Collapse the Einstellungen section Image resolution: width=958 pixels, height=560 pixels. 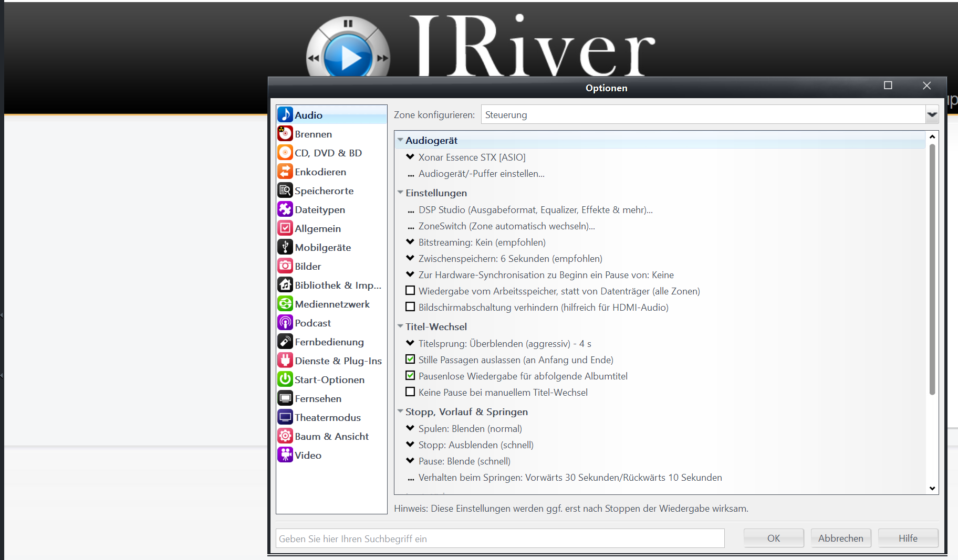pos(400,193)
